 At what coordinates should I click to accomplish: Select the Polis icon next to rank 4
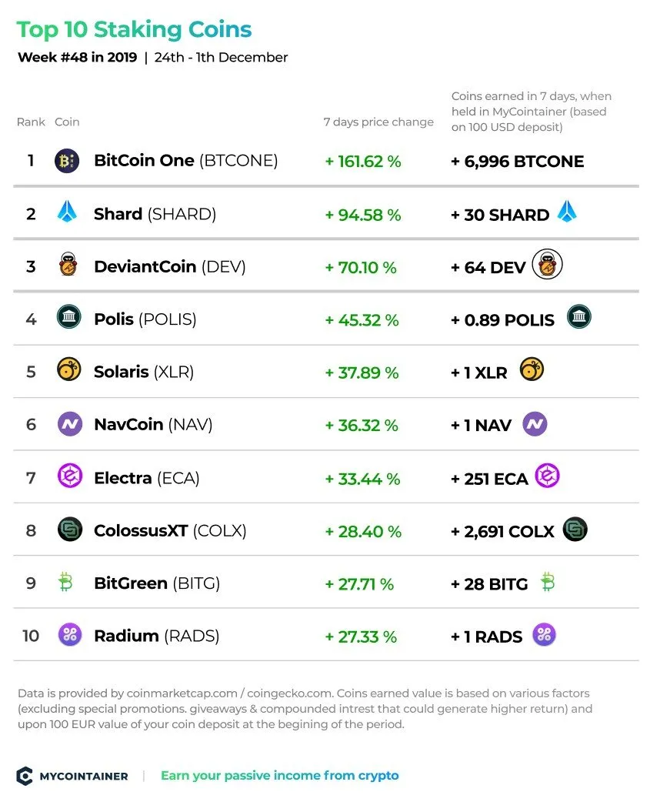[69, 317]
